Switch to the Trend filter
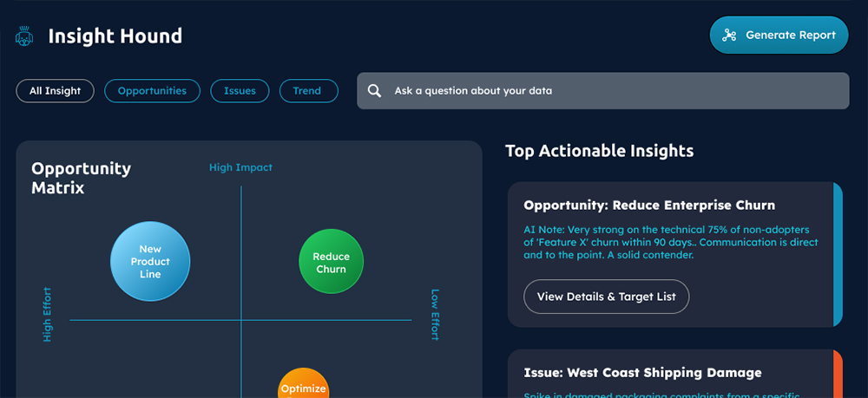Viewport: 868px width, 398px height. 308,90
